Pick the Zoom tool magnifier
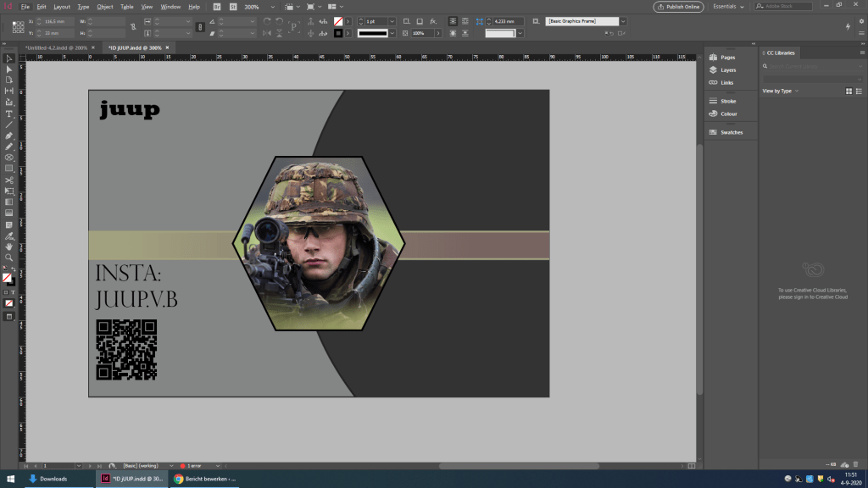 pos(9,257)
